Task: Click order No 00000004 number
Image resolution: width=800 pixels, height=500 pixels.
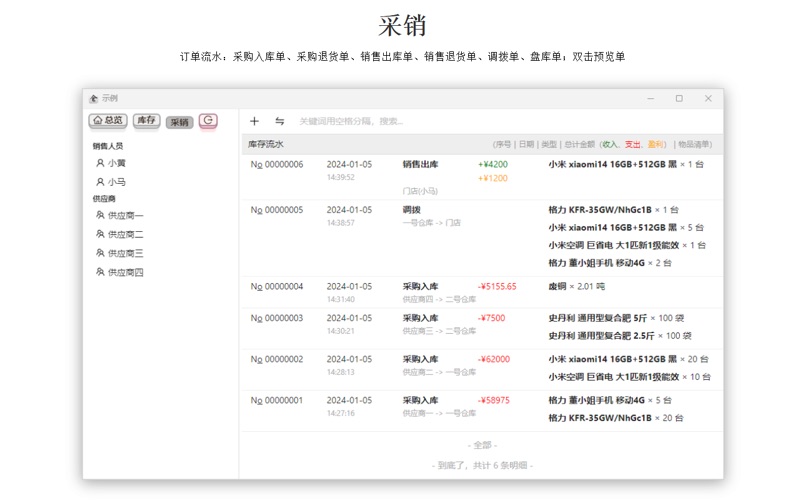Action: pos(277,286)
